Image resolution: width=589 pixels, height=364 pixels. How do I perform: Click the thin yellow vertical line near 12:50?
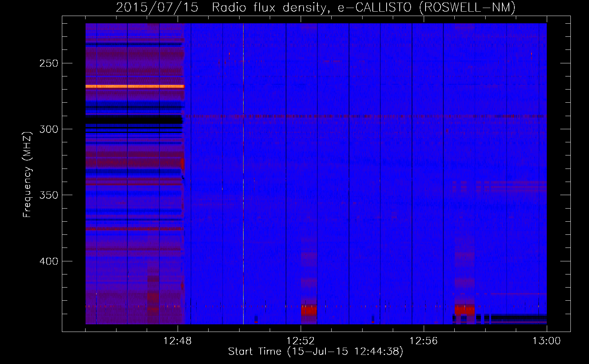(243, 174)
